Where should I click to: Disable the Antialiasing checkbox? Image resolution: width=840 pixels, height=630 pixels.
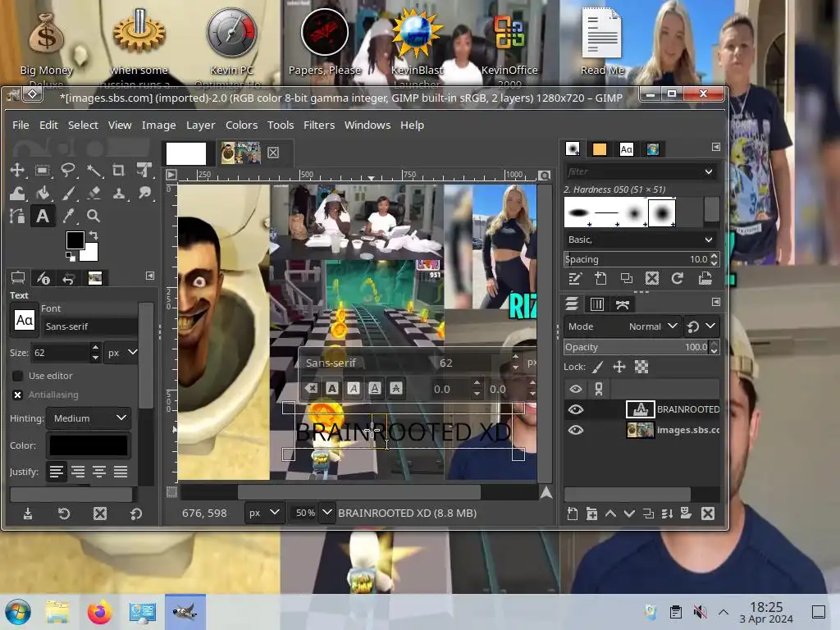pos(18,395)
